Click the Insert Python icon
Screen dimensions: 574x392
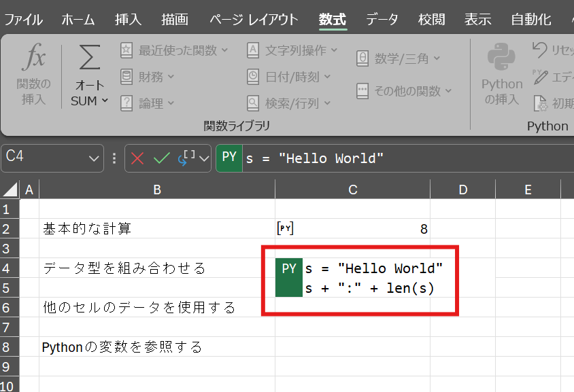click(502, 60)
